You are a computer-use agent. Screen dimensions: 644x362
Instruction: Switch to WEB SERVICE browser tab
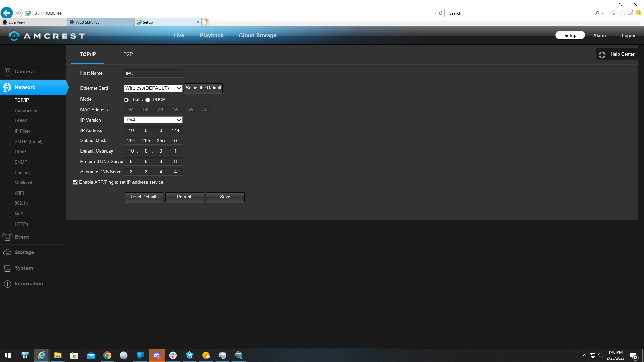(x=101, y=22)
